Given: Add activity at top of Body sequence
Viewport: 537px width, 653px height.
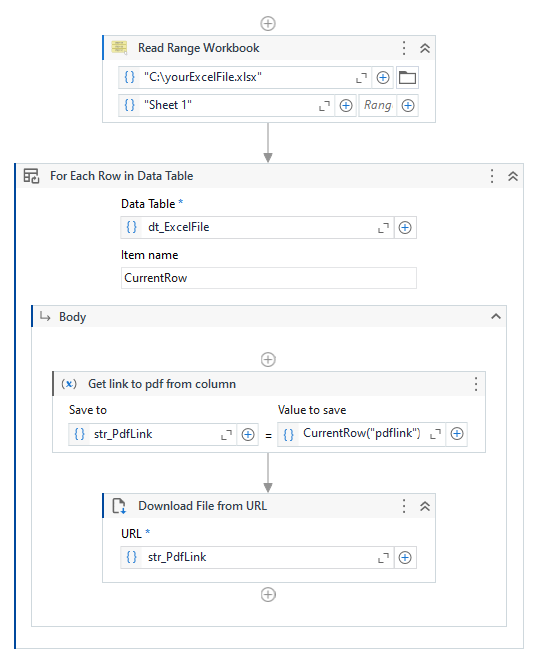Looking at the screenshot, I should (268, 359).
